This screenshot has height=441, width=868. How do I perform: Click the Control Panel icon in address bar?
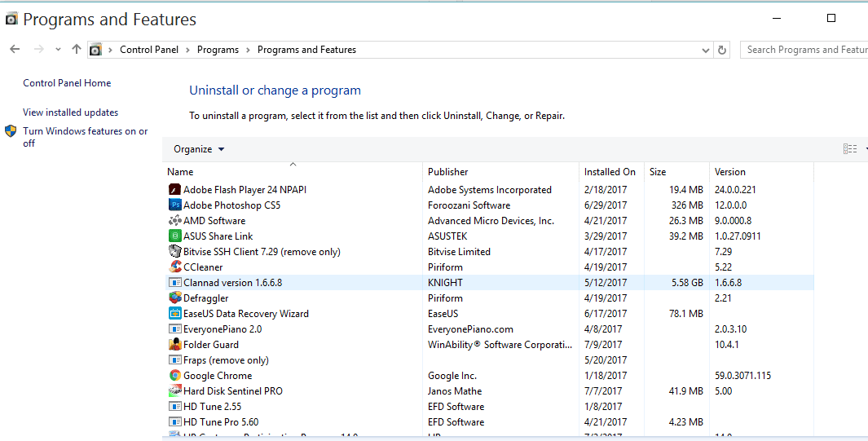point(96,50)
